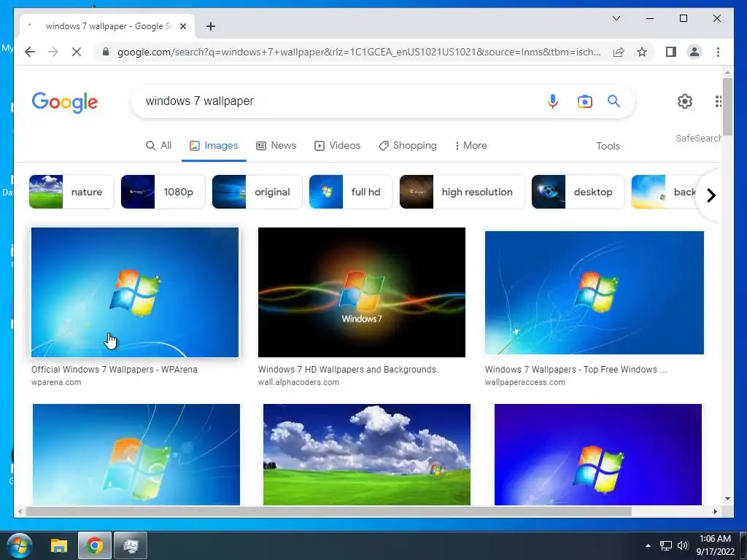This screenshot has height=560, width=747.
Task: Click the horizontal scrollbar thumb
Action: (x=329, y=511)
